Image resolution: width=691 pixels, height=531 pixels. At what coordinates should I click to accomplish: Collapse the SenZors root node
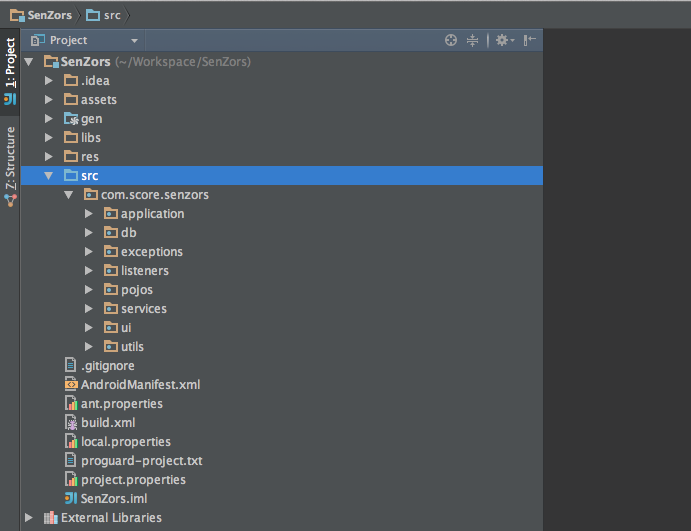point(29,62)
